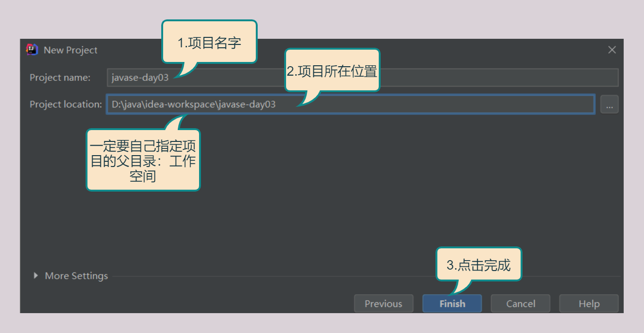Click the 工作空间 parent directory note callout
The image size is (644, 333).
pos(143,161)
